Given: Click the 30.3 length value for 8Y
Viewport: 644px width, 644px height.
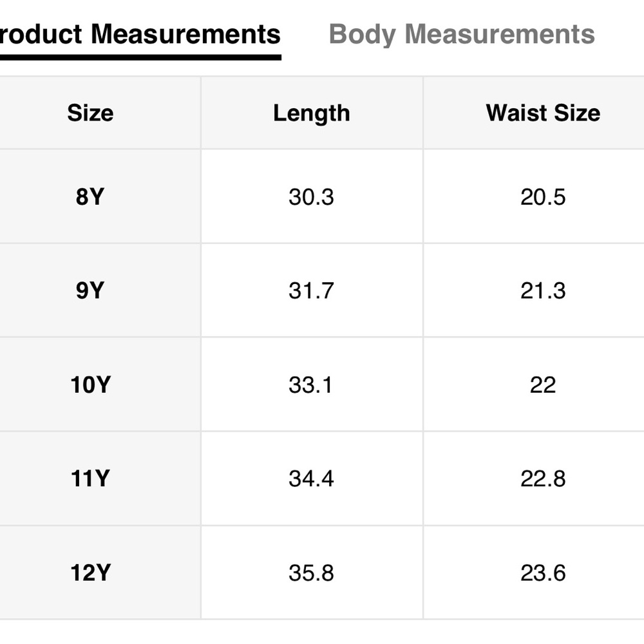Looking at the screenshot, I should 311,196.
